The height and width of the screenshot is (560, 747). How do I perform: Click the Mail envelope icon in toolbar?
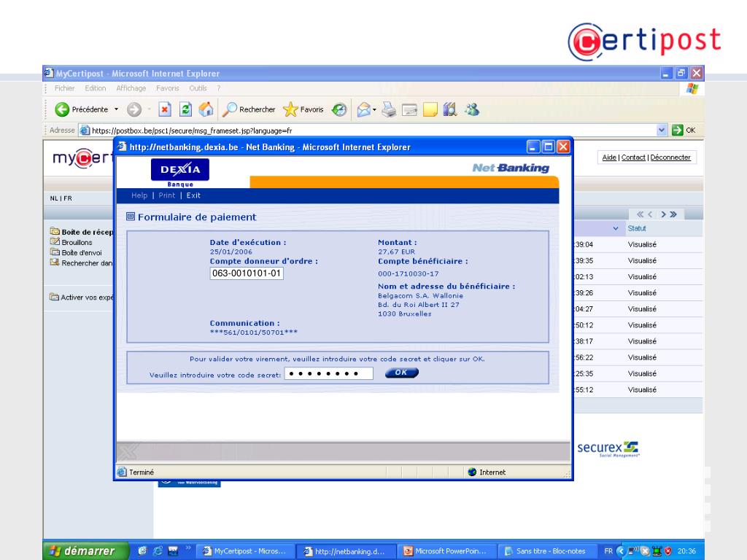coord(363,109)
